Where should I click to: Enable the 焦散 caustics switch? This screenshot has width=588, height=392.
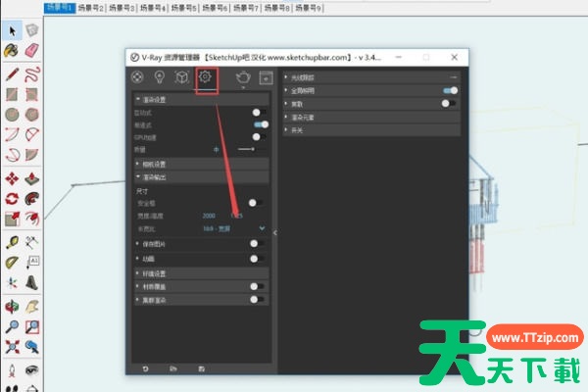point(449,103)
